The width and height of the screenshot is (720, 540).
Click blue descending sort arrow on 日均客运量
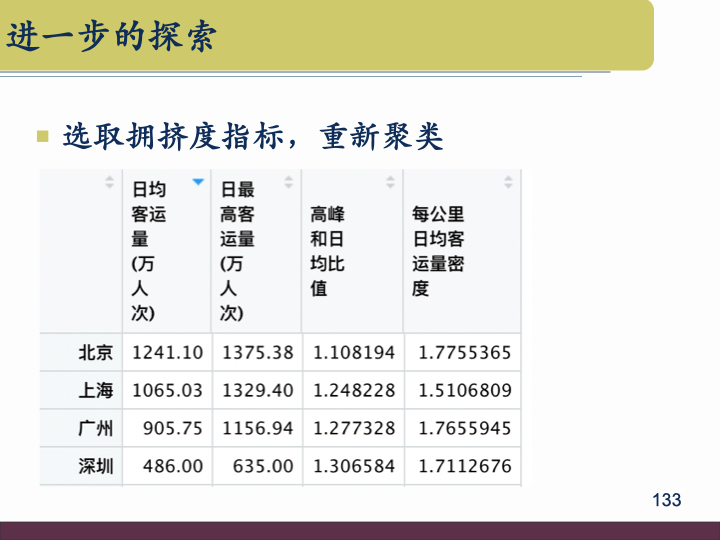point(198,182)
